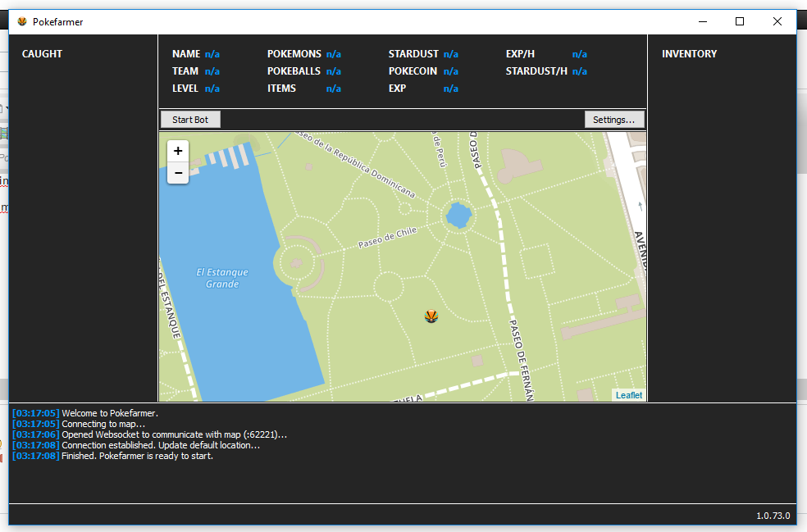807x532 pixels.
Task: Click the ITEMS n/a value
Action: tap(334, 89)
